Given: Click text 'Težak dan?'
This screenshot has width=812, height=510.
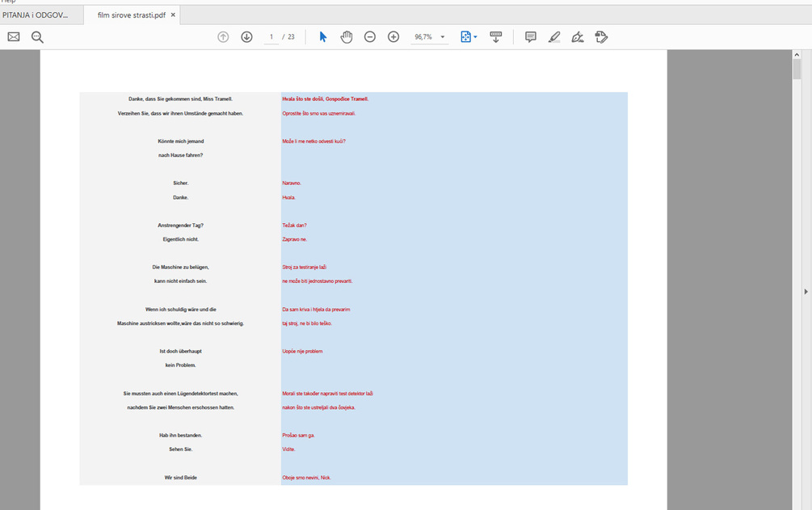Looking at the screenshot, I should point(294,225).
